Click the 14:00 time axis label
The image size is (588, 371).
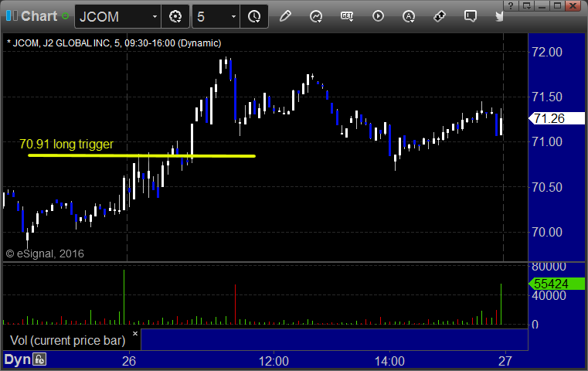click(389, 361)
